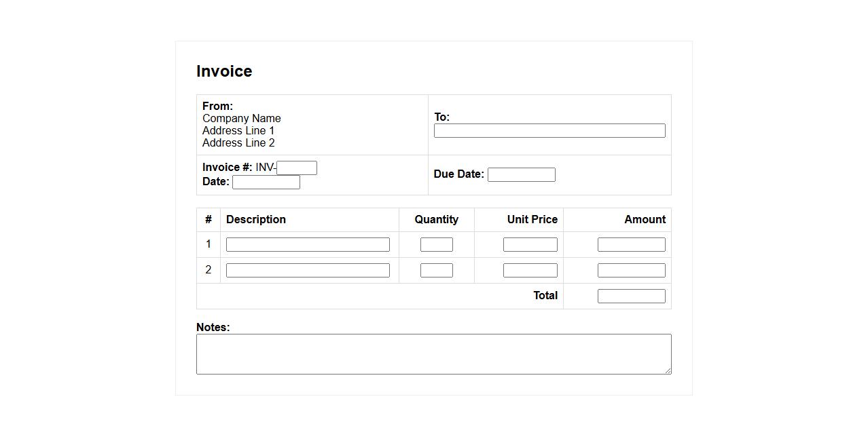
Task: Select the Quantity box for item 1
Action: click(436, 245)
